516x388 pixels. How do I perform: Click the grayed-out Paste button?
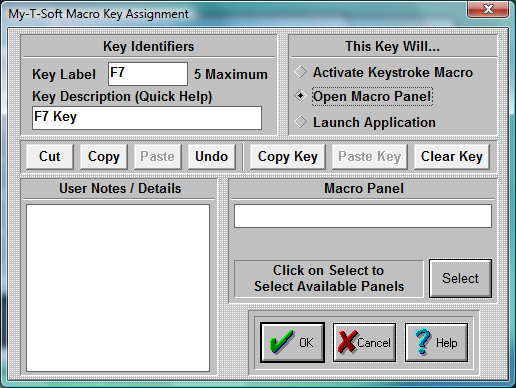tap(158, 157)
